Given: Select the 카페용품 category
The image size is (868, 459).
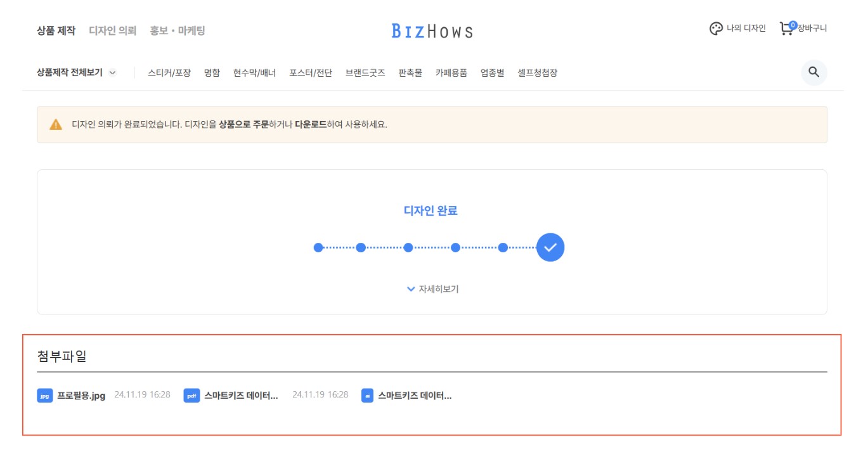Looking at the screenshot, I should pos(451,73).
